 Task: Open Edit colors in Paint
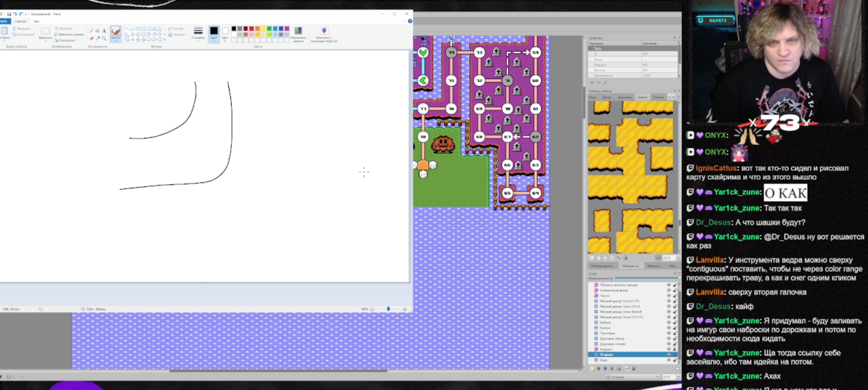(298, 33)
